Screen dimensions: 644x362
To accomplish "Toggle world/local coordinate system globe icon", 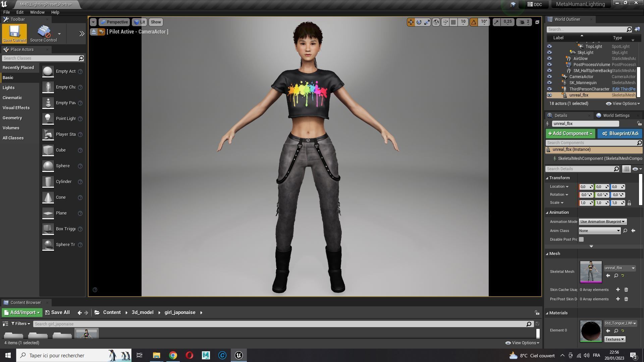I will (x=436, y=22).
